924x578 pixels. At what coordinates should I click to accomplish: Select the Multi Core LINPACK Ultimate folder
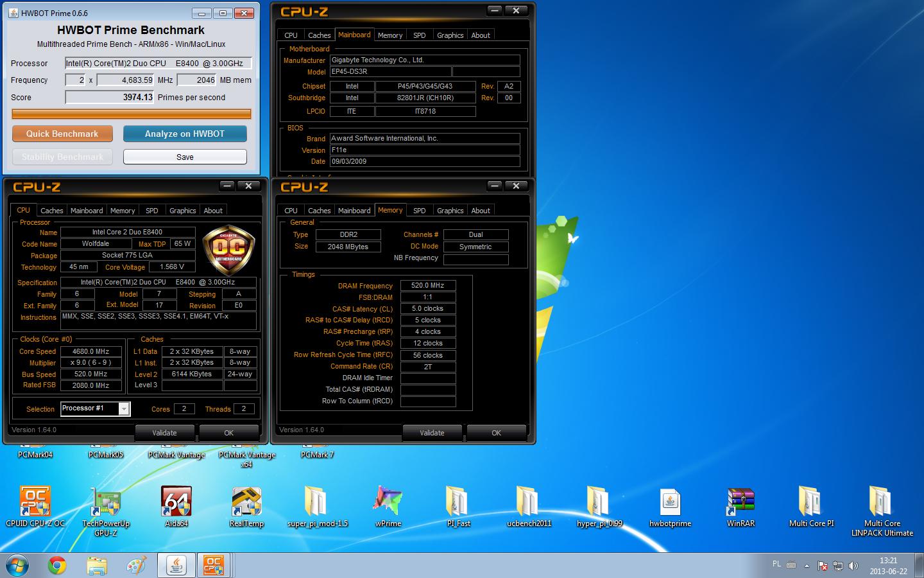pos(882,511)
